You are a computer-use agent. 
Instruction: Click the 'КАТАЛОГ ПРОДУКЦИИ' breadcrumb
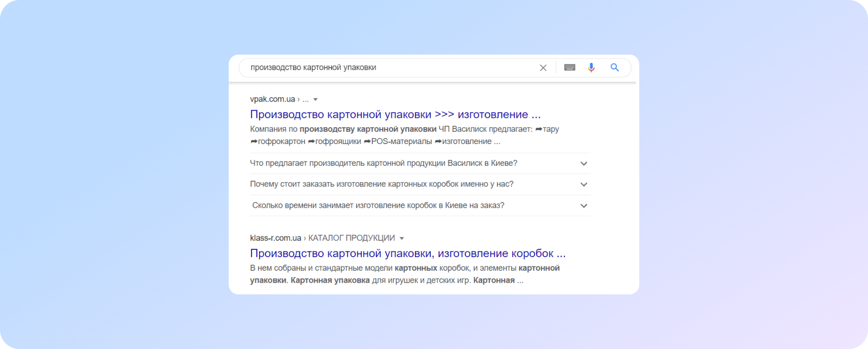[352, 238]
